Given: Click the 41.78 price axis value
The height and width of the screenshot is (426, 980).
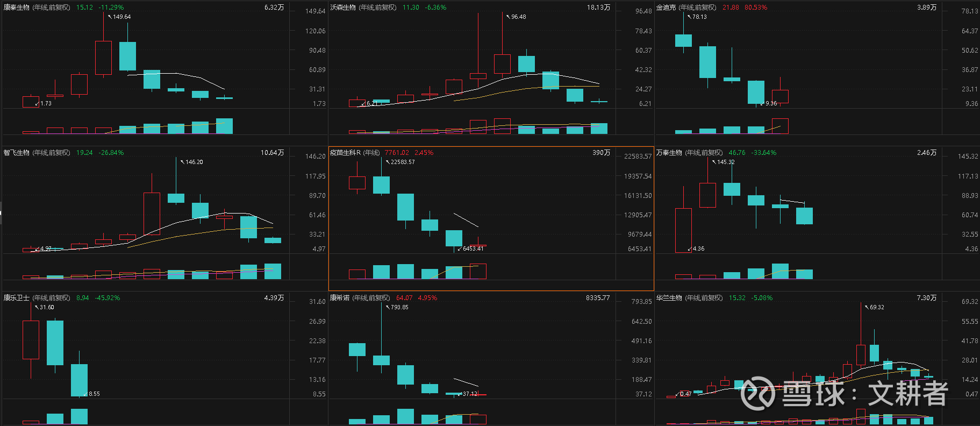Looking at the screenshot, I should (970, 341).
